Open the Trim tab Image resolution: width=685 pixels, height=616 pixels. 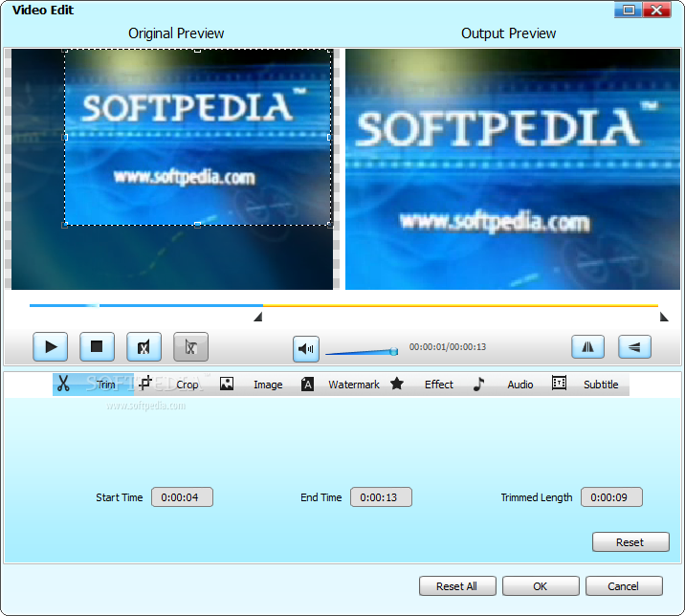tap(93, 385)
